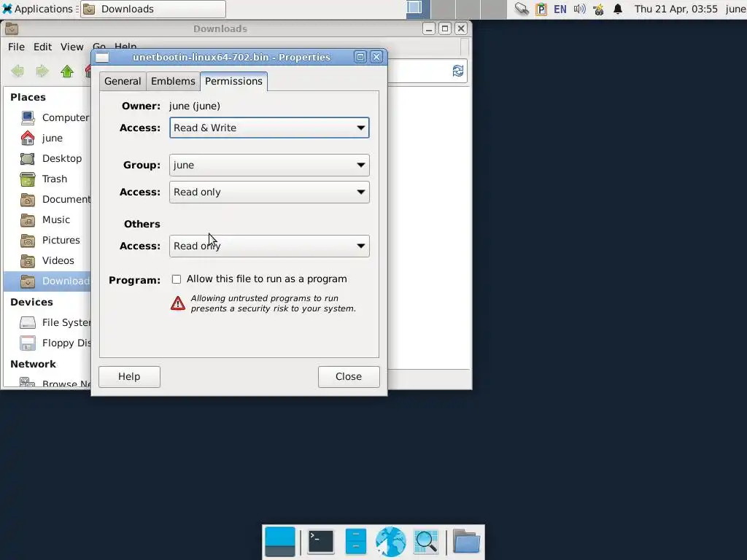Open the File menu in Downloads window

click(16, 47)
